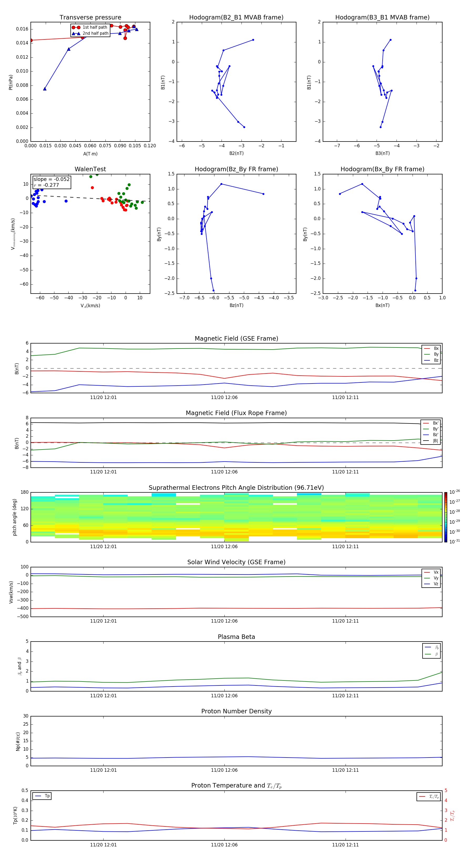Click the 'Vsw(km/s)' y-axis label
This screenshot has height=868, width=473.
(x=11, y=592)
